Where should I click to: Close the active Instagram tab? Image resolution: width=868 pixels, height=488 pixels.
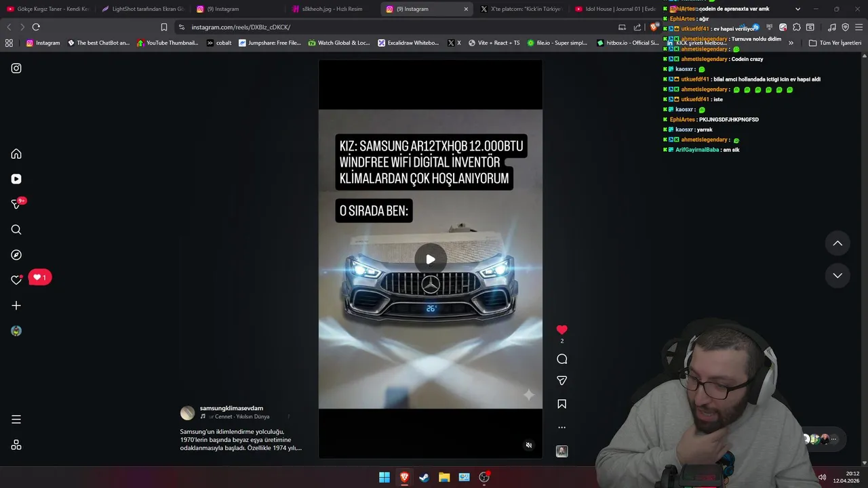click(x=466, y=9)
